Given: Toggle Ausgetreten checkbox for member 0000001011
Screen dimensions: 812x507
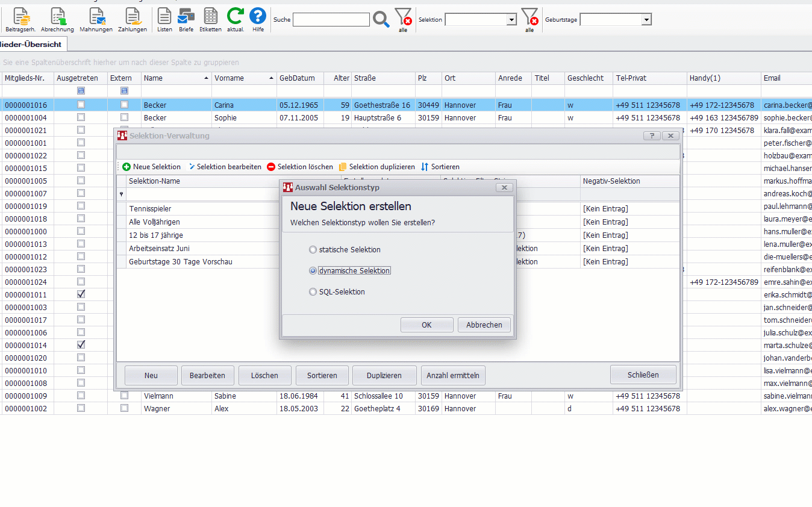Looking at the screenshot, I should click(x=81, y=294).
